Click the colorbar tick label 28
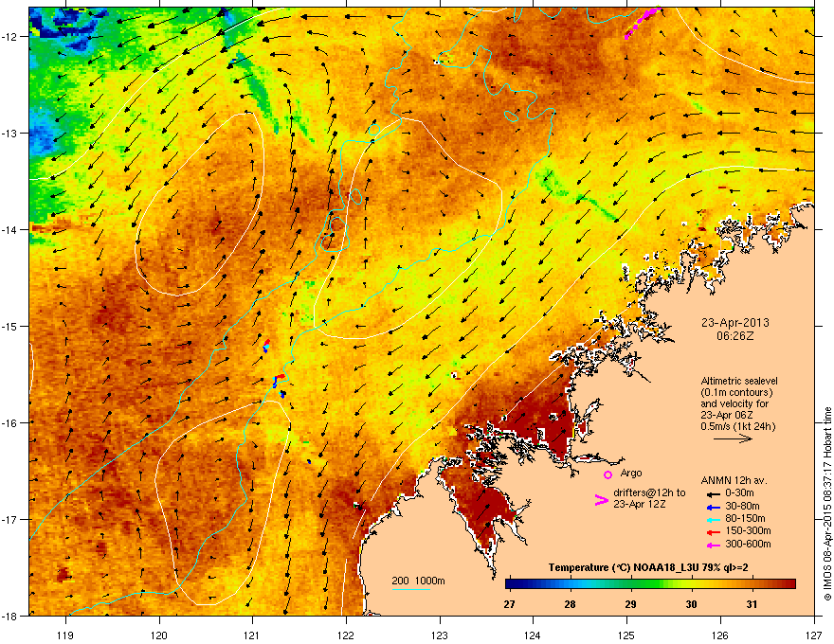 point(570,604)
